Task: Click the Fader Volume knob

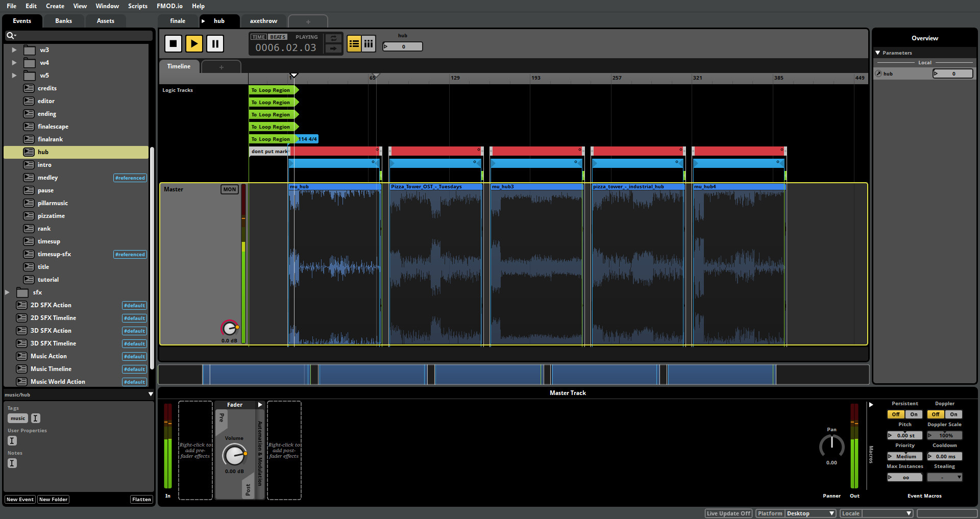Action: coord(234,454)
